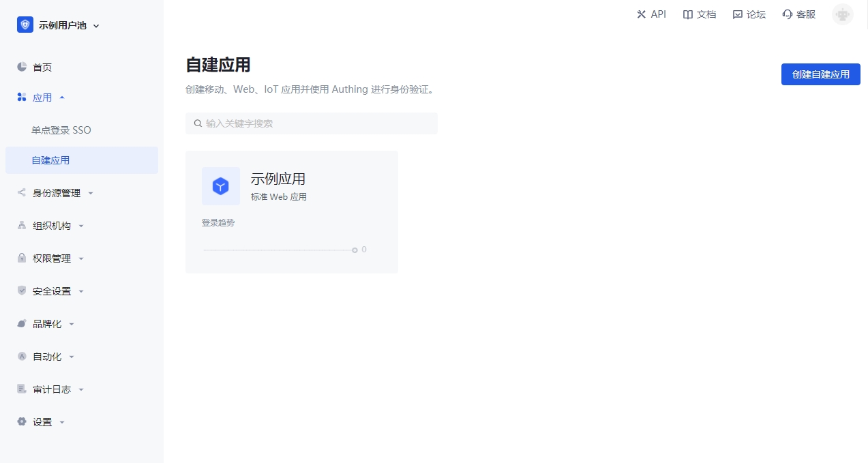This screenshot has width=868, height=463.
Task: Select 自建应用 in the sidebar
Action: click(51, 160)
